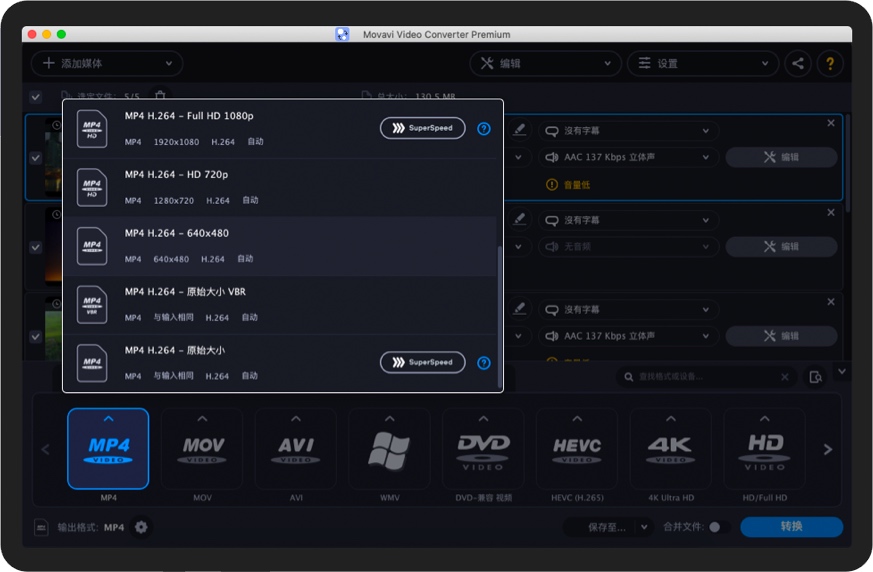The image size is (873, 572).
Task: Select the HD/Full HD format icon
Action: coord(764,449)
